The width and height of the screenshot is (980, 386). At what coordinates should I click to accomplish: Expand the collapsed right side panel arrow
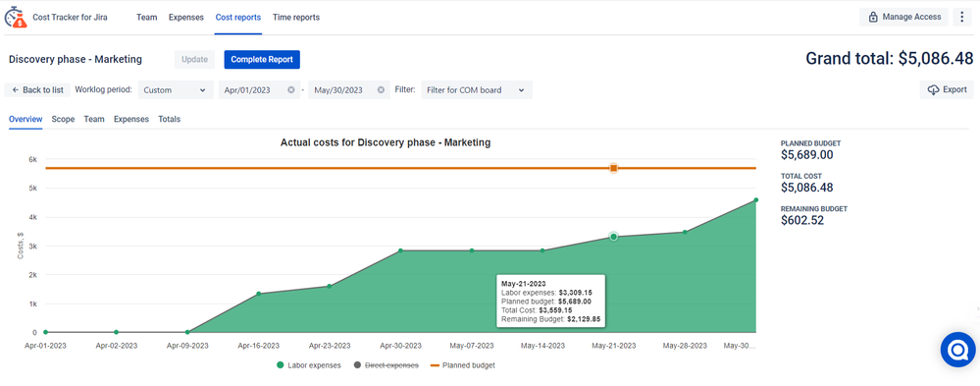coord(976,309)
